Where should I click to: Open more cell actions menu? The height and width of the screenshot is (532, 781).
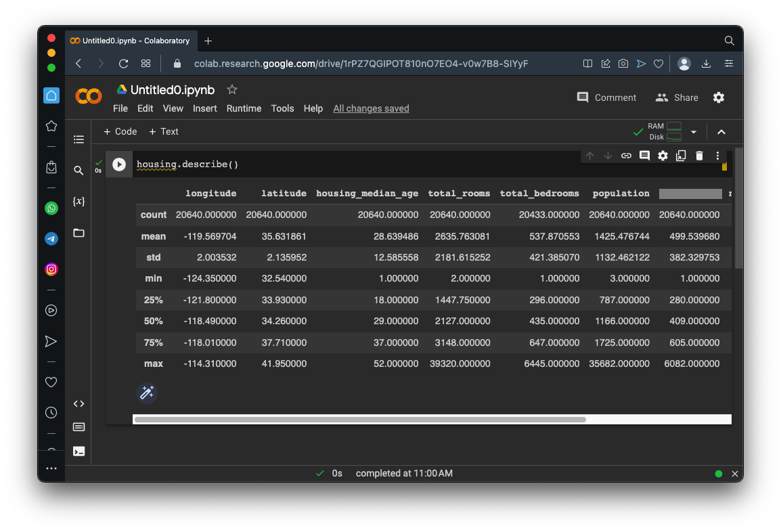point(718,156)
